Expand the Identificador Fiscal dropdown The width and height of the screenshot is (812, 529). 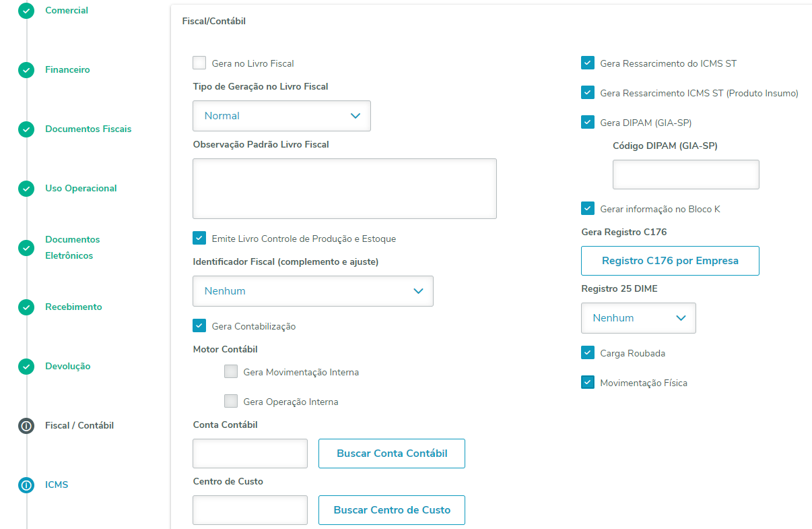click(x=312, y=291)
